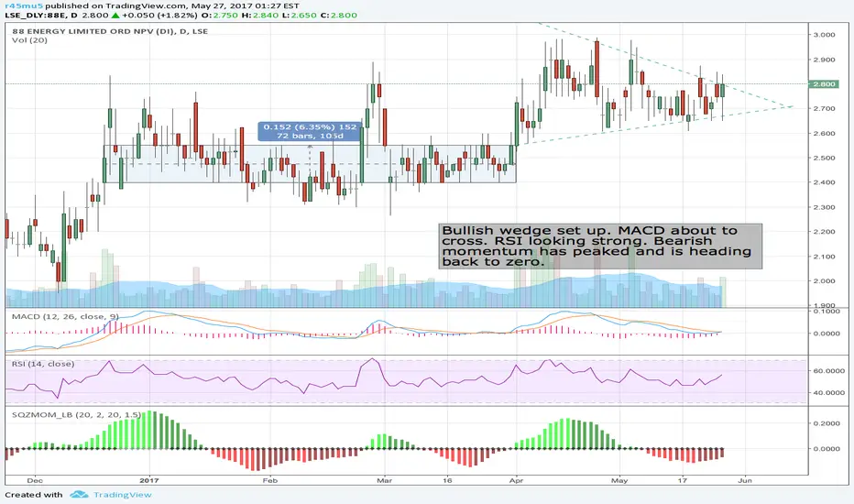Open the TradingView link beside Created with
The height and width of the screenshot is (504, 854).
pos(122,495)
